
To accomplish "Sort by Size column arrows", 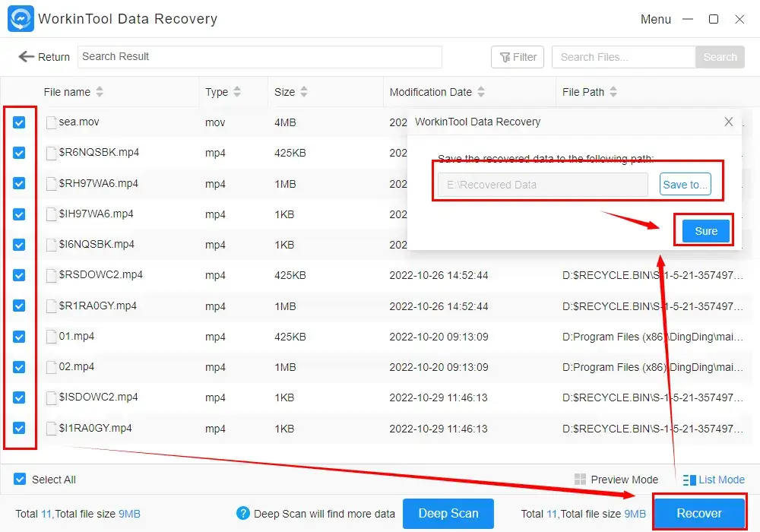I will click(304, 91).
